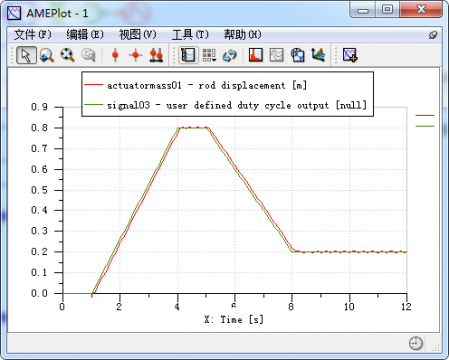Select the two-cursor difference tool
Viewport: 449px width, 360px height.
[x=156, y=55]
